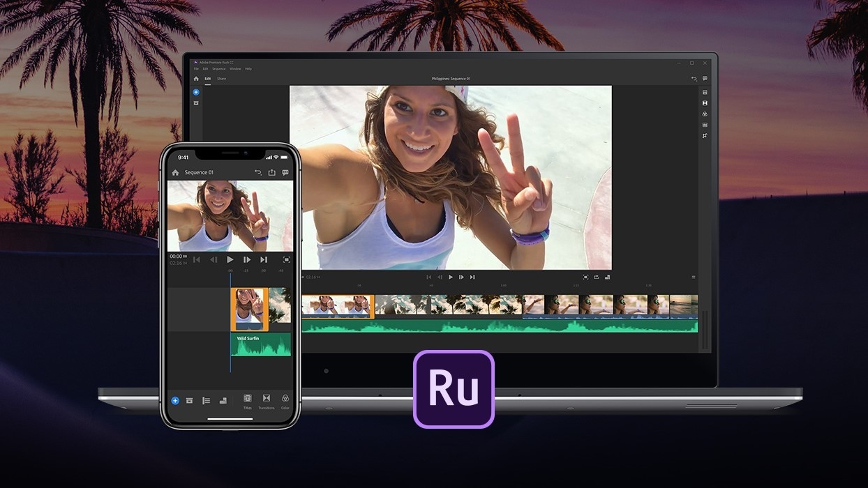Open the Color panel icon in laptop sidebar

click(705, 114)
